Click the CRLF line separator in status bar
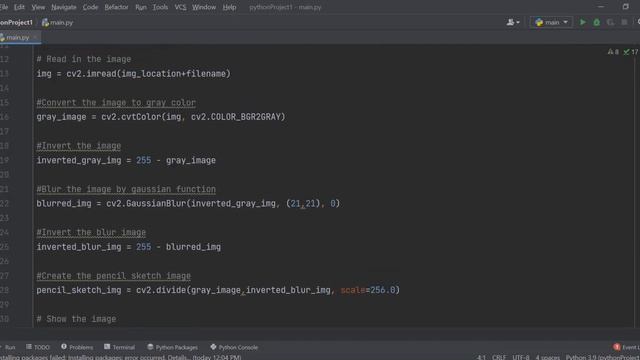Image resolution: width=640 pixels, height=360 pixels. tap(499, 357)
